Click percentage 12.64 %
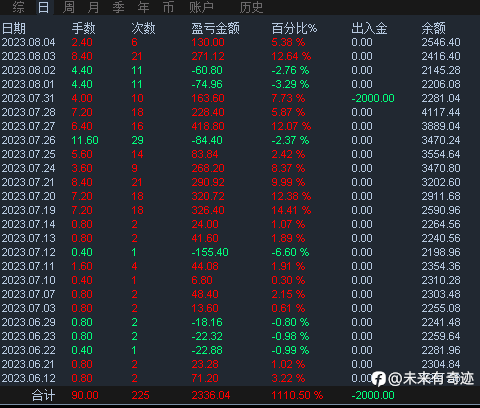This screenshot has height=408, width=480. (x=291, y=56)
